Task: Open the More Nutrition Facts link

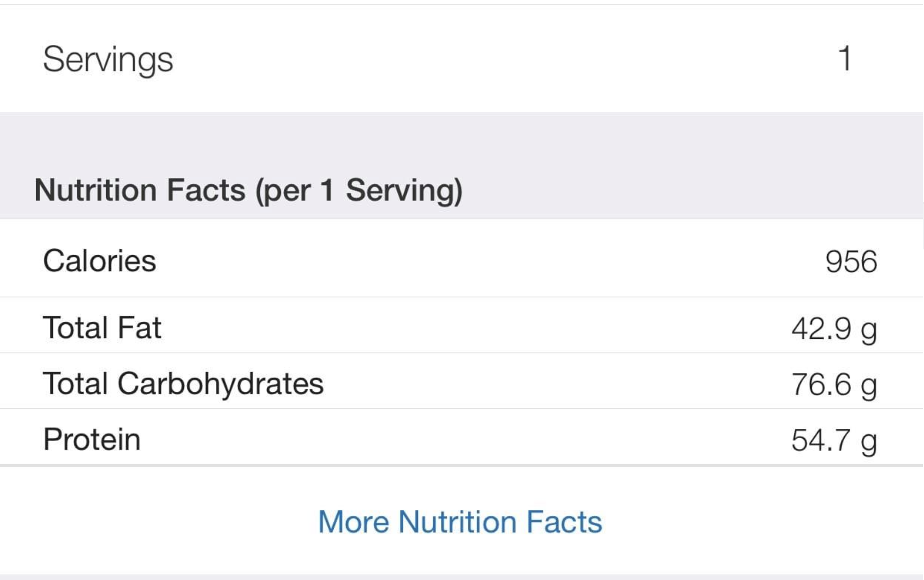Action: (460, 522)
